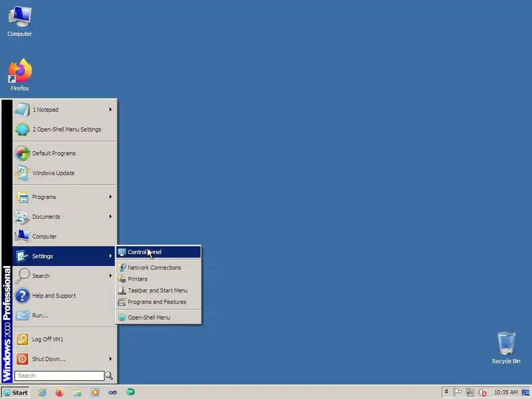Open the Recycle Bin desktop icon
532x399 pixels.
pyautogui.click(x=506, y=348)
